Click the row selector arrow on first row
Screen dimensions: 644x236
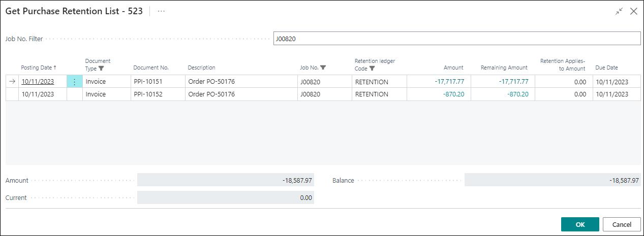[12, 82]
